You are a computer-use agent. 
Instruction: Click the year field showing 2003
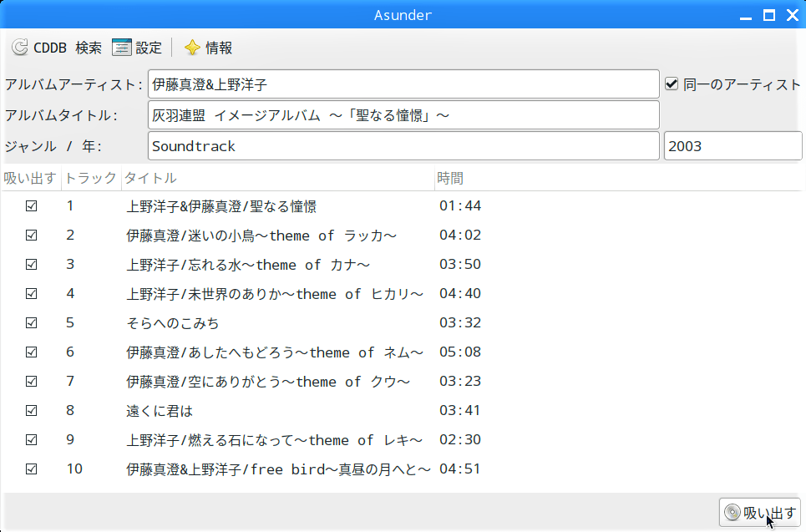[x=733, y=145]
